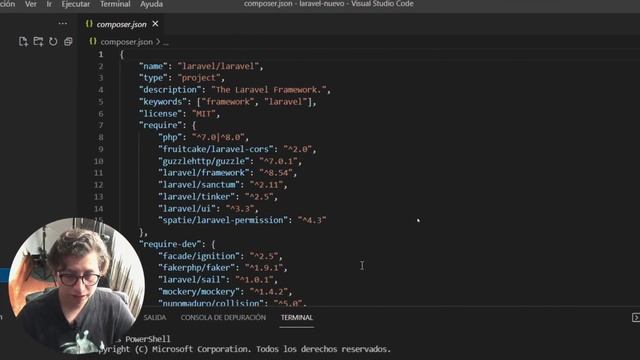The image size is (640, 360).
Task: Click "laravel/tinker" package name
Action: point(196,197)
